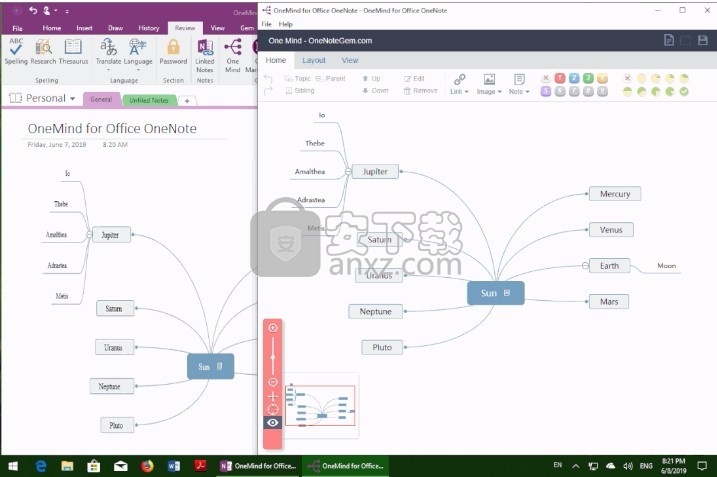Toggle the minimap eye visibility button

273,423
